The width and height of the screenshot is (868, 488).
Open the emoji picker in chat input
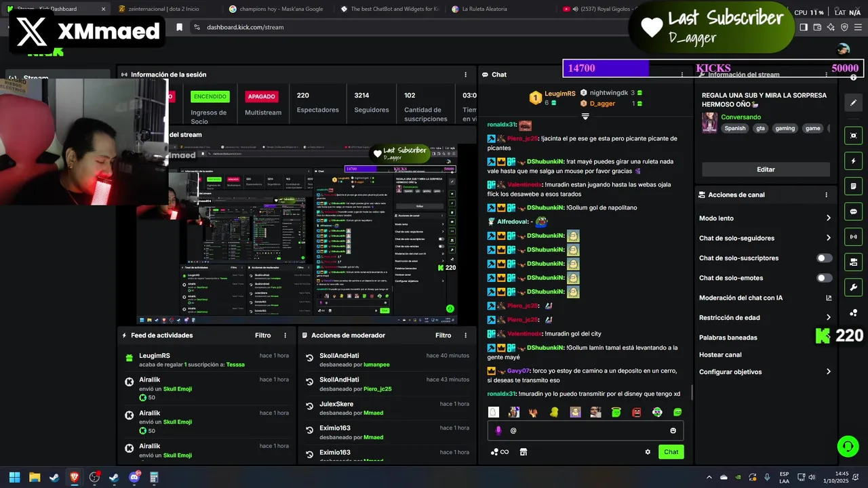point(673,430)
